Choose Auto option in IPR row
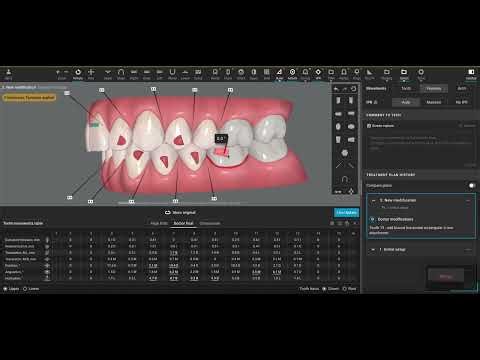Screen dimensions: 480x360 [x=406, y=102]
